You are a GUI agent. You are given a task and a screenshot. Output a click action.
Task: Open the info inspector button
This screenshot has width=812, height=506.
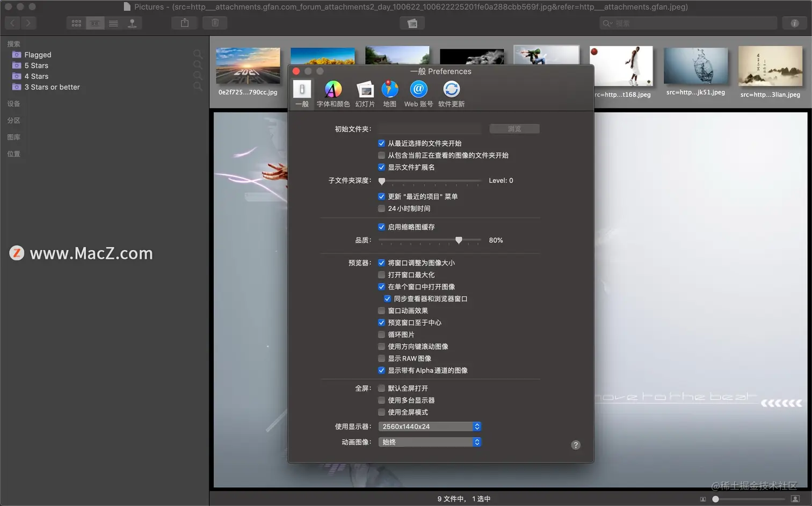(x=795, y=23)
